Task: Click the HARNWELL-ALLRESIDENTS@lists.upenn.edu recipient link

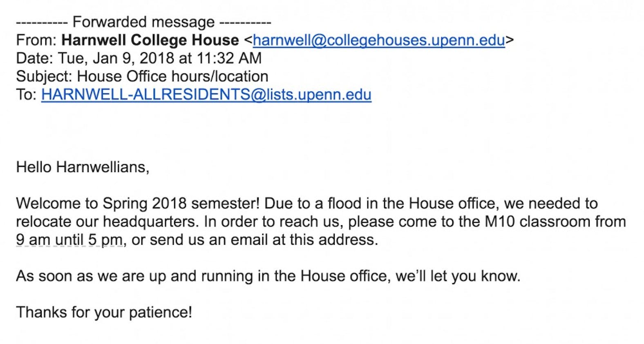Action: [x=206, y=95]
